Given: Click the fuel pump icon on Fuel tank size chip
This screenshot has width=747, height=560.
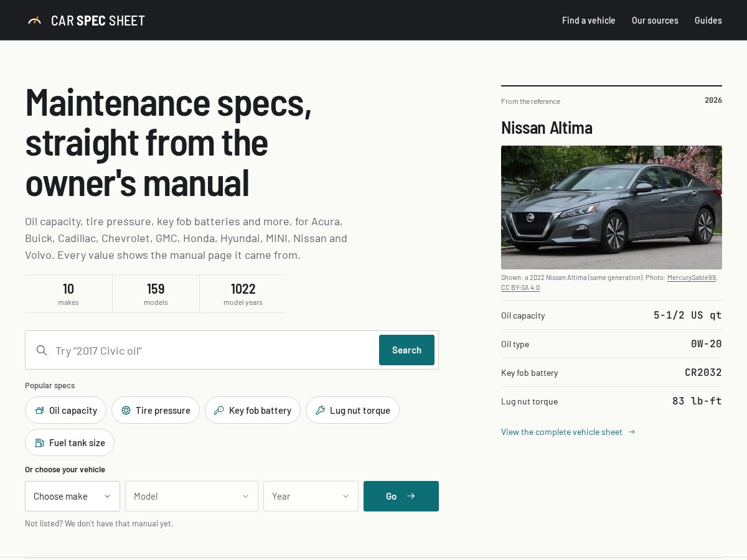Looking at the screenshot, I should [x=39, y=443].
